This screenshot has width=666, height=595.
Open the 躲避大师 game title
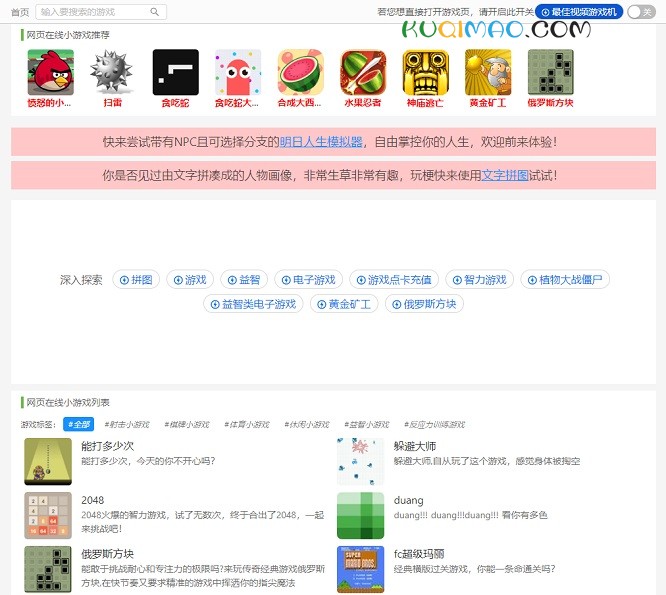click(415, 446)
